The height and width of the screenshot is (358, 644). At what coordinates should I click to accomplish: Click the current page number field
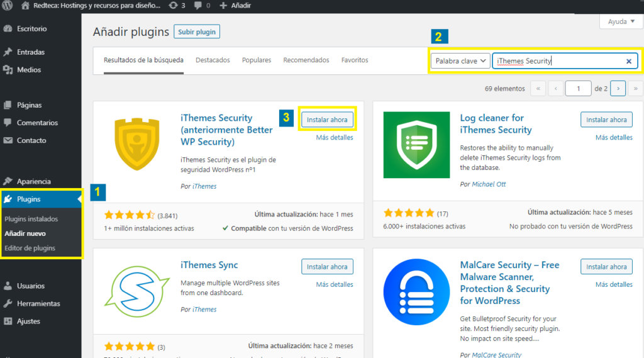point(578,88)
